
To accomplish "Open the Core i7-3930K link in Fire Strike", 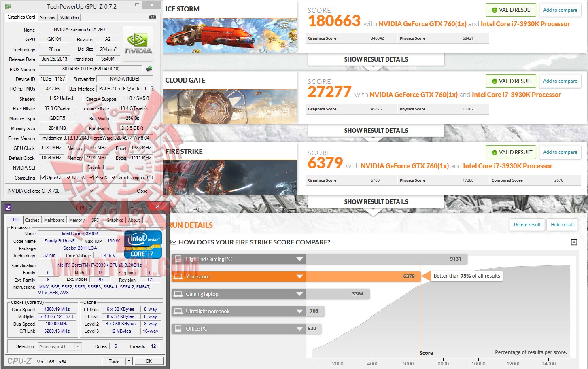I will tap(507, 166).
